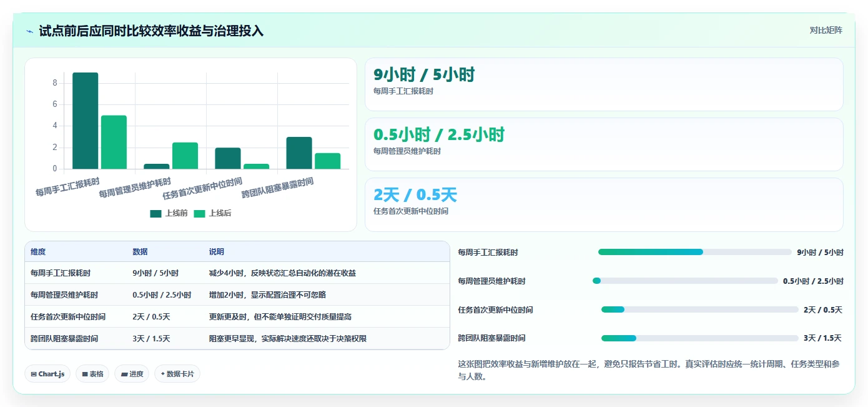Click the footnote paragraph starting 这张图把效率收益

649,370
